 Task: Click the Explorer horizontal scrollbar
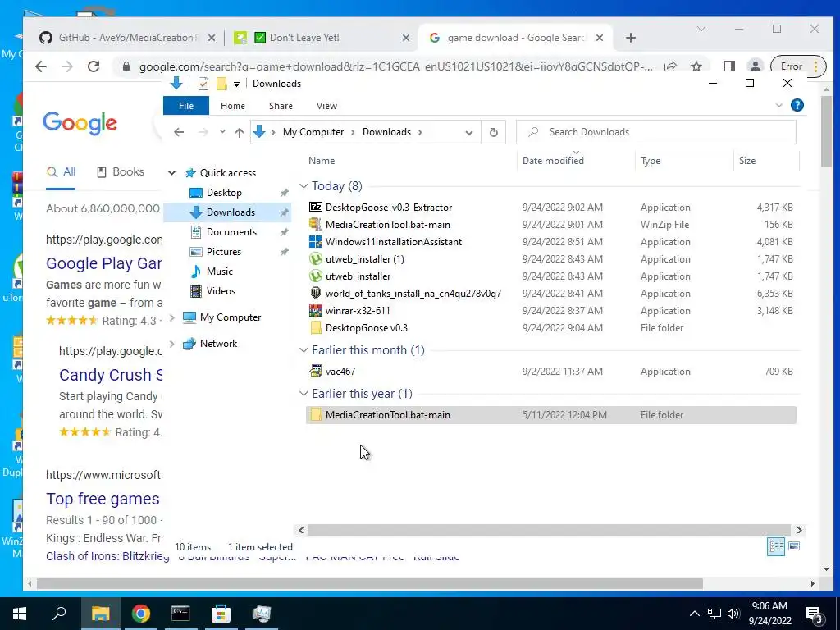[x=549, y=531]
